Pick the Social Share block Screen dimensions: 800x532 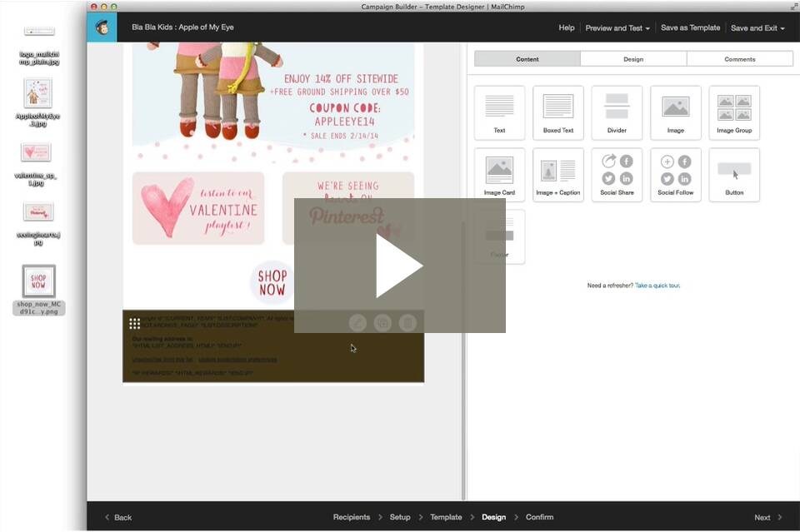point(617,175)
